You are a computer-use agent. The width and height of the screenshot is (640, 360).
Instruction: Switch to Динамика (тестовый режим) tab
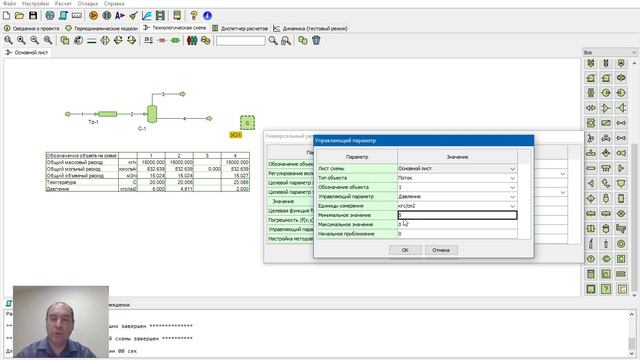coord(310,29)
